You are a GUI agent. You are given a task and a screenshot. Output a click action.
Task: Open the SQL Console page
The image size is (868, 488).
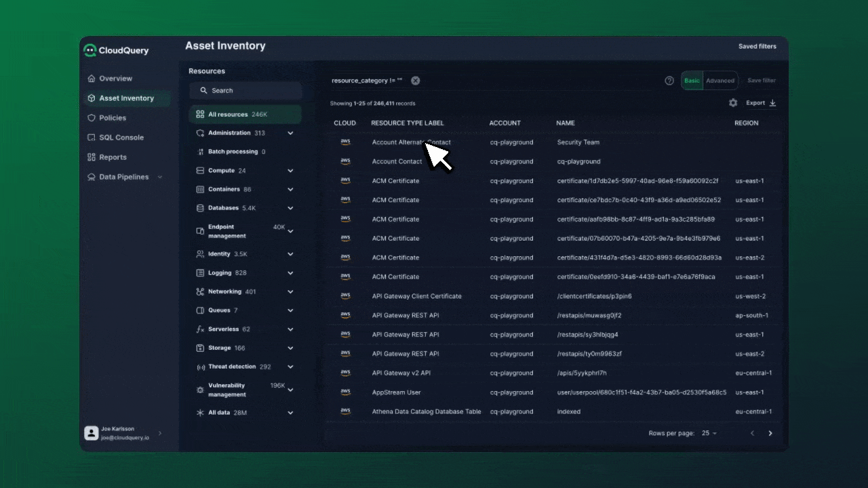121,138
